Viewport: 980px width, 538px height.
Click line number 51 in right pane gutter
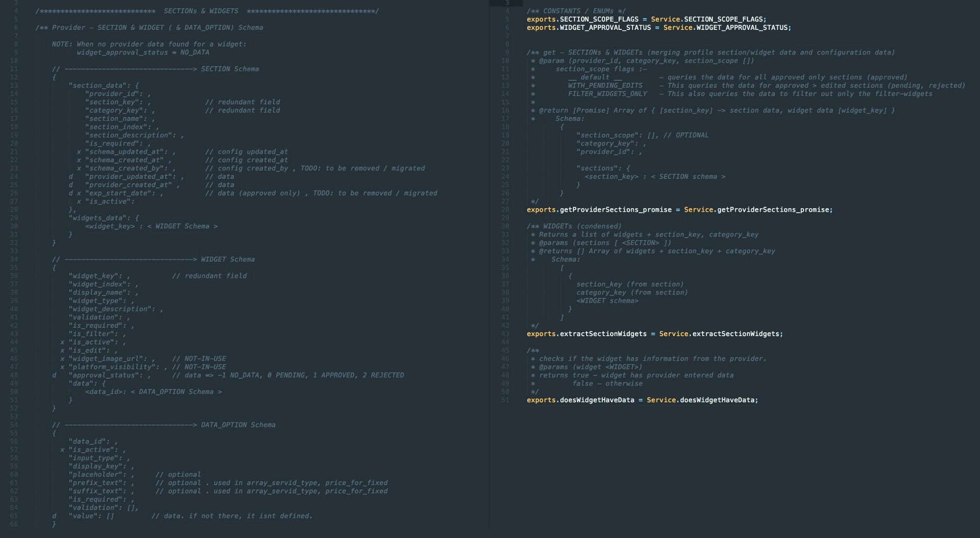505,400
